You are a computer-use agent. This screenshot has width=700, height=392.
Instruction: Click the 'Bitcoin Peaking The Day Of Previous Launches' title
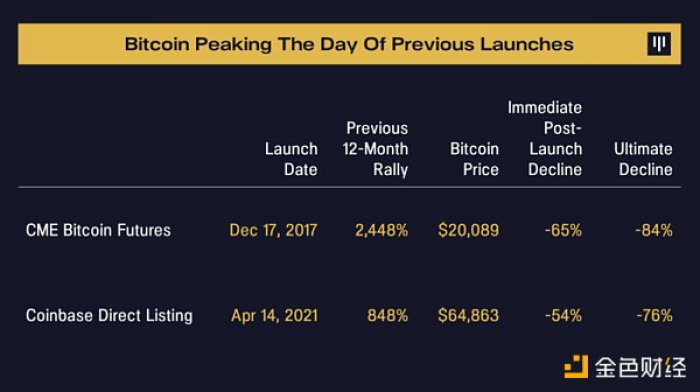[349, 44]
